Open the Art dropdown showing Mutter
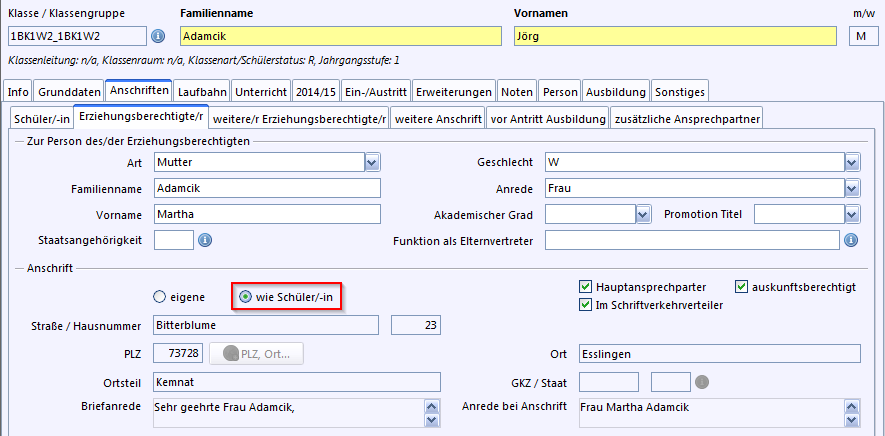Image resolution: width=885 pixels, height=436 pixels. point(372,162)
